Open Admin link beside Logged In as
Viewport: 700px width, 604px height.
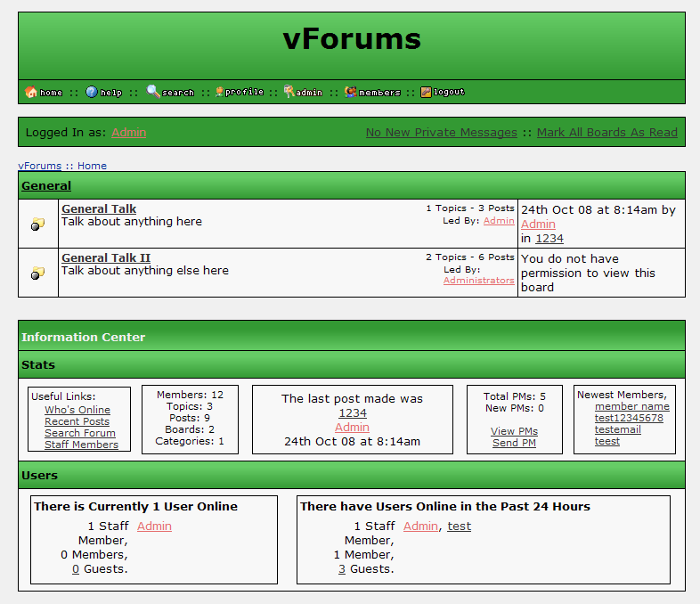coord(129,132)
